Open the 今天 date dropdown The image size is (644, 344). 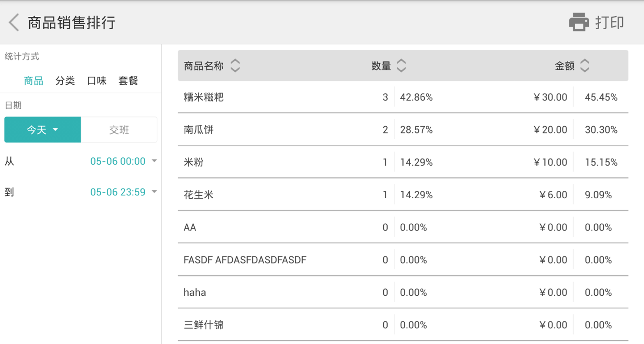coord(42,130)
